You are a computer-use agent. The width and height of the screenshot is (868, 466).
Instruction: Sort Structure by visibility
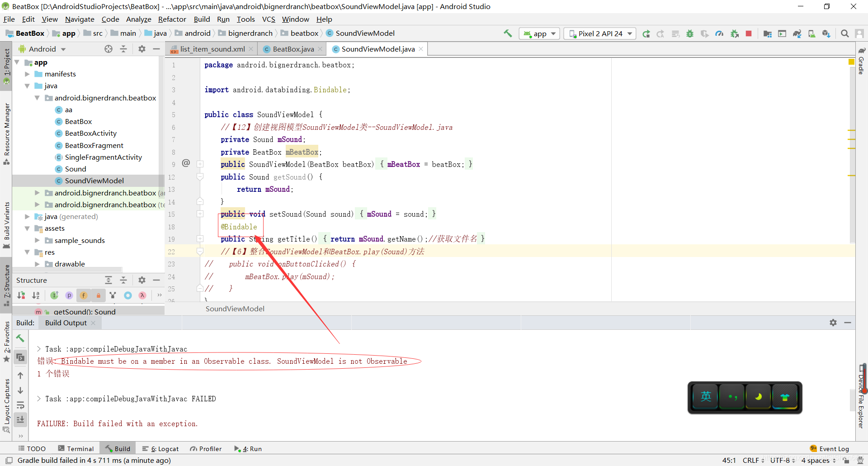pos(21,295)
